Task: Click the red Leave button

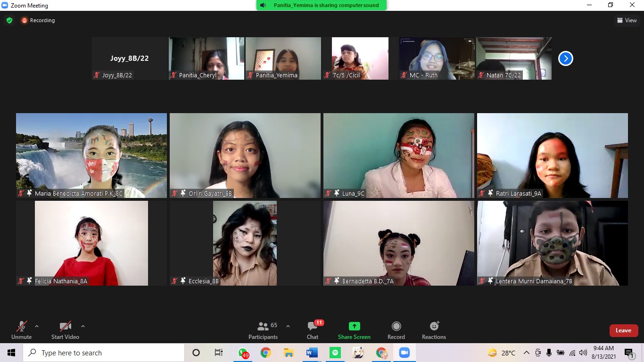Action: [623, 330]
